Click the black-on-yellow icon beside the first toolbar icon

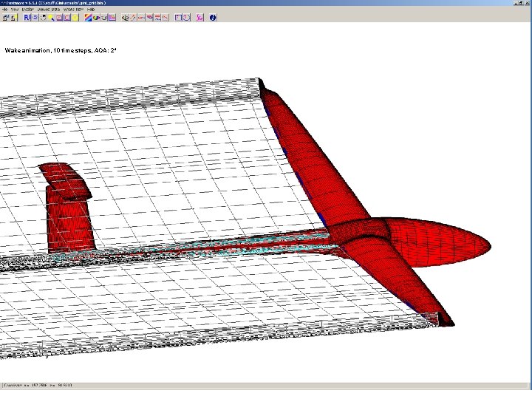pos(13,17)
